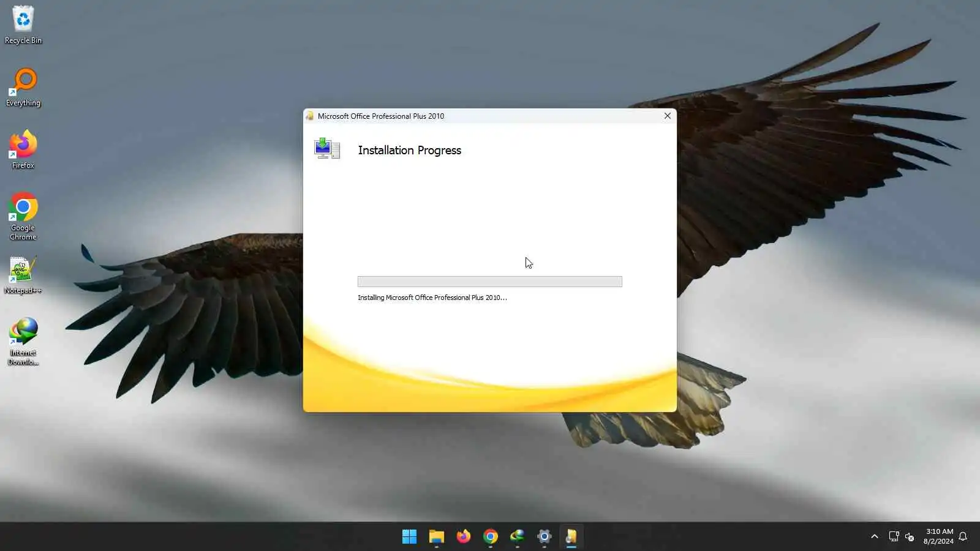Image resolution: width=980 pixels, height=551 pixels.
Task: Click the Office installer taskbar icon
Action: pos(571,537)
